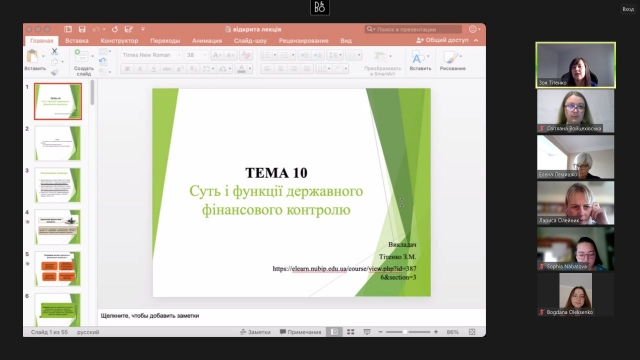The image size is (640, 360).
Task: Open the Рецензирование tab
Action: click(303, 40)
